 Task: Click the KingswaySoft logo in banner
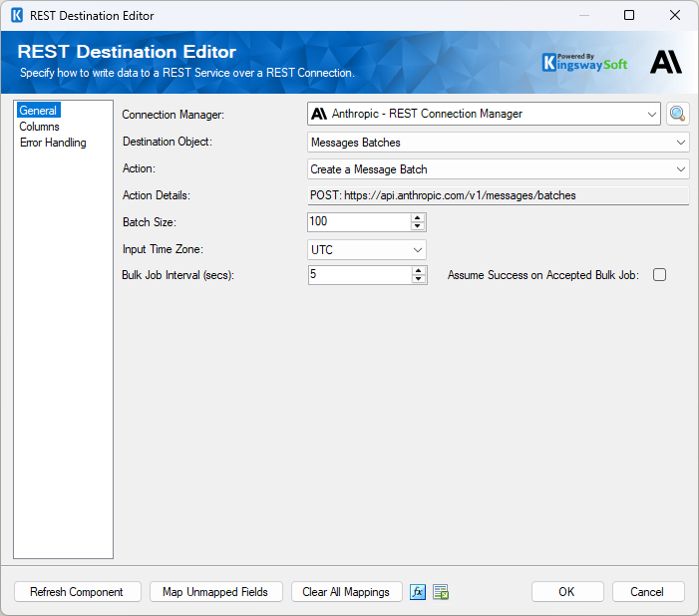coord(585,63)
